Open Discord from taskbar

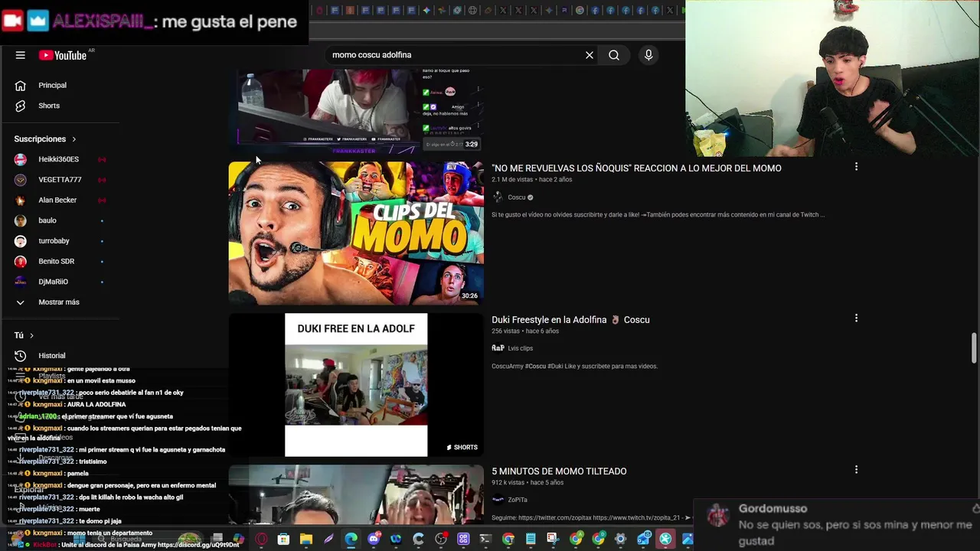tap(374, 540)
